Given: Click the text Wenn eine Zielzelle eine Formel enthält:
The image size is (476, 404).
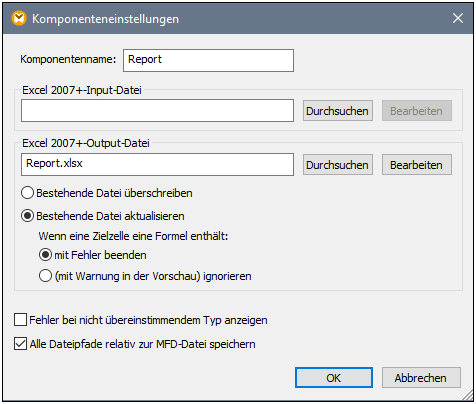Looking at the screenshot, I should click(x=133, y=236).
